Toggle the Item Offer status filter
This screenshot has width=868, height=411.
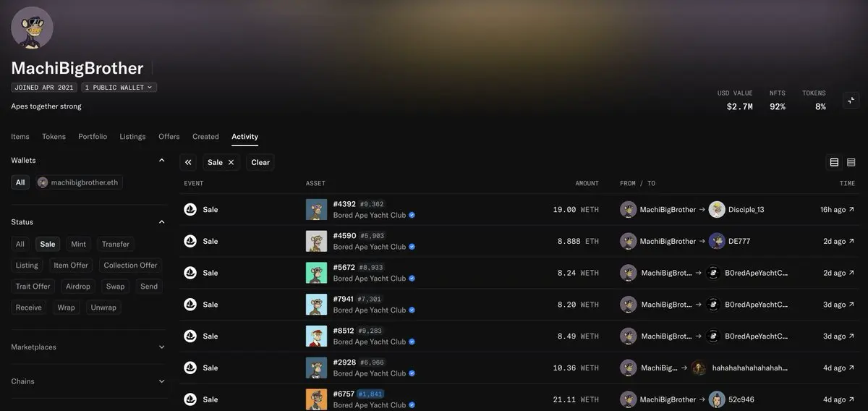(x=71, y=266)
